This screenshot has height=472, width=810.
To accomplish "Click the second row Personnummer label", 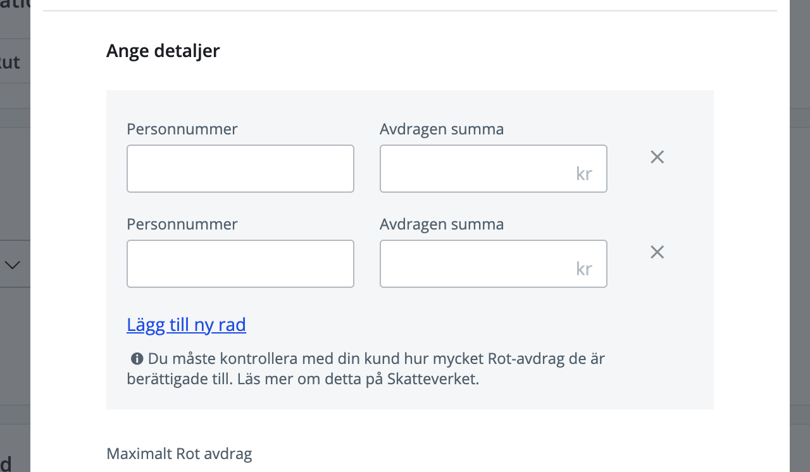I will coord(182,224).
